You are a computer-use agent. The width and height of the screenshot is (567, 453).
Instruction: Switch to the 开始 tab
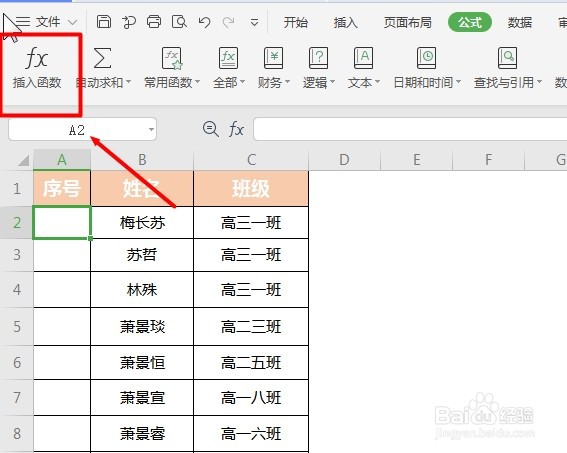pos(295,22)
